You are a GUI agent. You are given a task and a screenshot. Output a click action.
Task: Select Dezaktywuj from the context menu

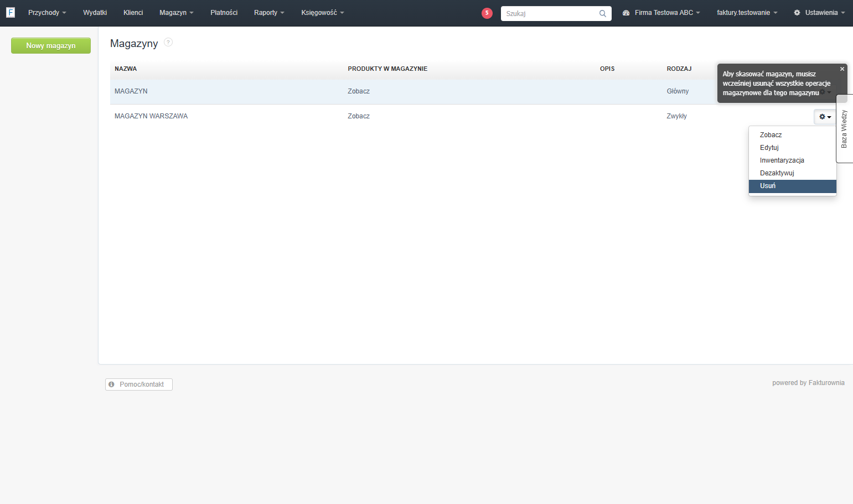(792, 173)
